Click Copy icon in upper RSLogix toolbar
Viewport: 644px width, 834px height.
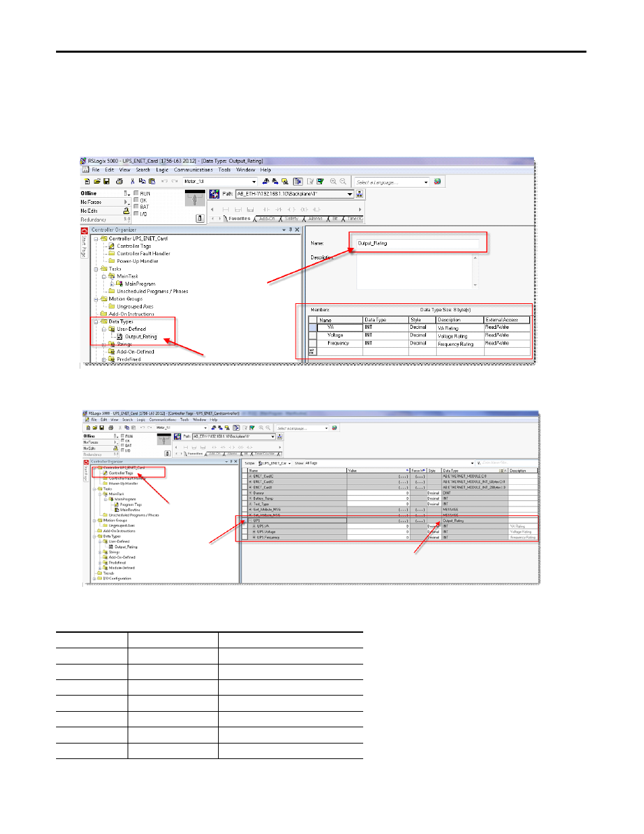pos(142,181)
